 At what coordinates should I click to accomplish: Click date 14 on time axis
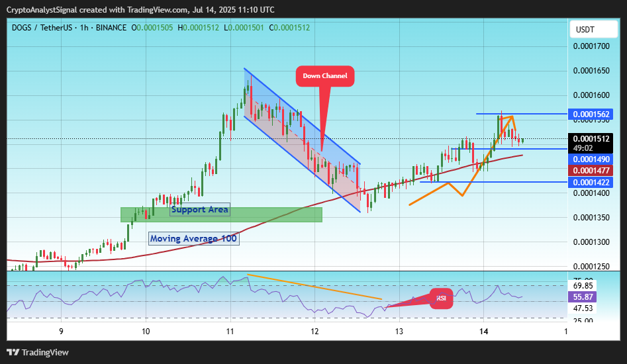pos(483,331)
